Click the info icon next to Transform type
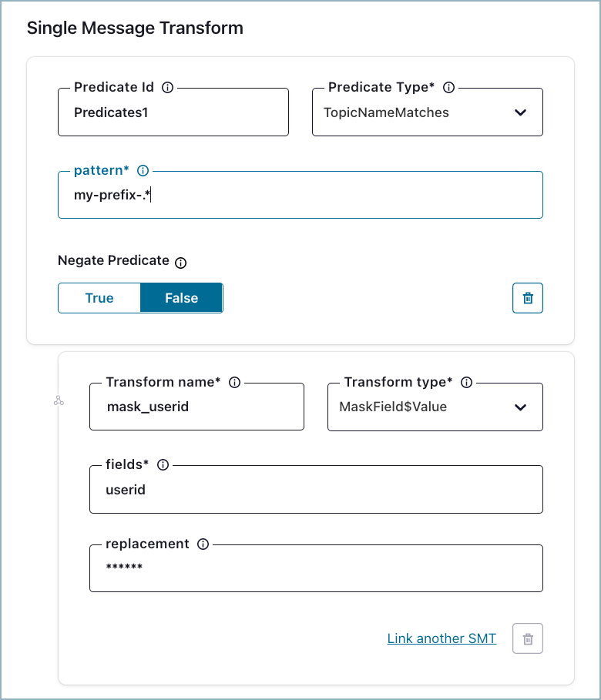The width and height of the screenshot is (601, 700). click(x=466, y=382)
